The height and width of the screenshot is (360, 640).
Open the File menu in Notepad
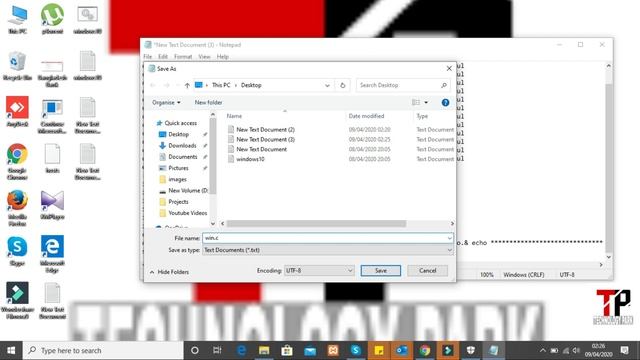click(148, 57)
